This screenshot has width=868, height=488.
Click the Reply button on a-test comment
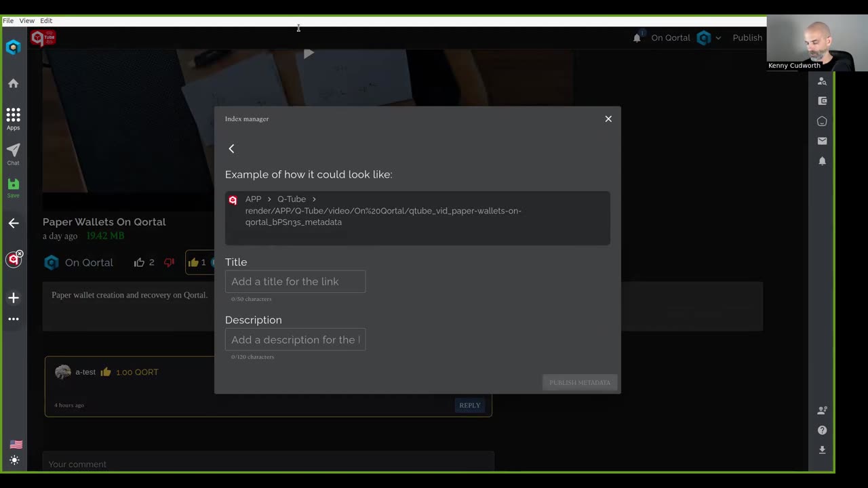(469, 405)
